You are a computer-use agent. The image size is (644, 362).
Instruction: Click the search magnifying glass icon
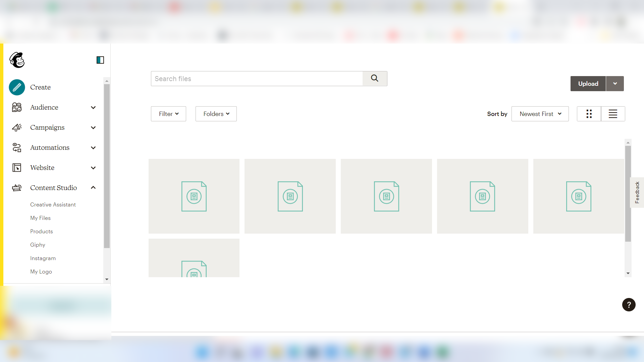375,78
